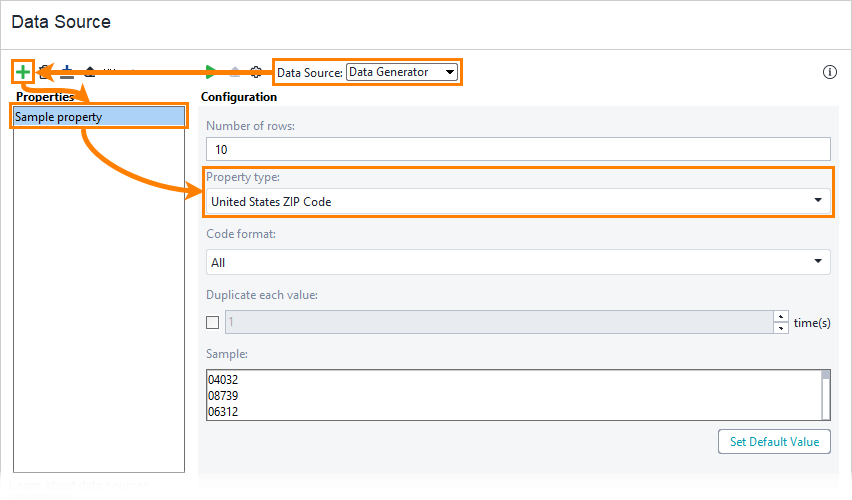Click the duplicate value count field
Screen dimensions: 852x500
click(x=498, y=322)
